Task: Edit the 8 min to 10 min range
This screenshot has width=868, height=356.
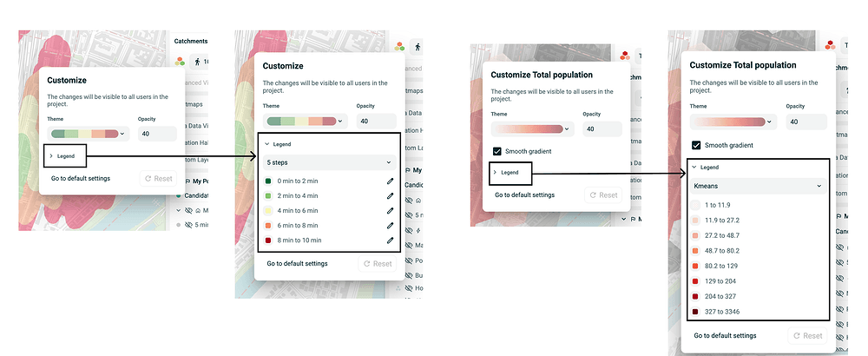Action: coord(391,240)
